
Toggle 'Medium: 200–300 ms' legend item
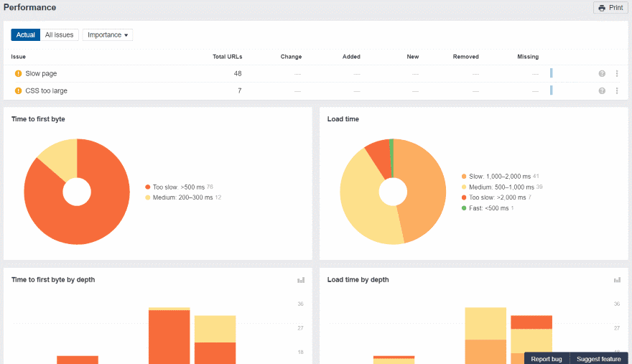tap(182, 197)
